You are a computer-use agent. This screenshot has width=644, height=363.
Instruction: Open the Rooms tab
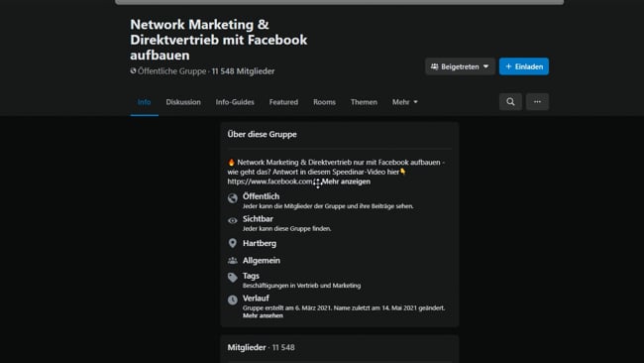(x=324, y=102)
